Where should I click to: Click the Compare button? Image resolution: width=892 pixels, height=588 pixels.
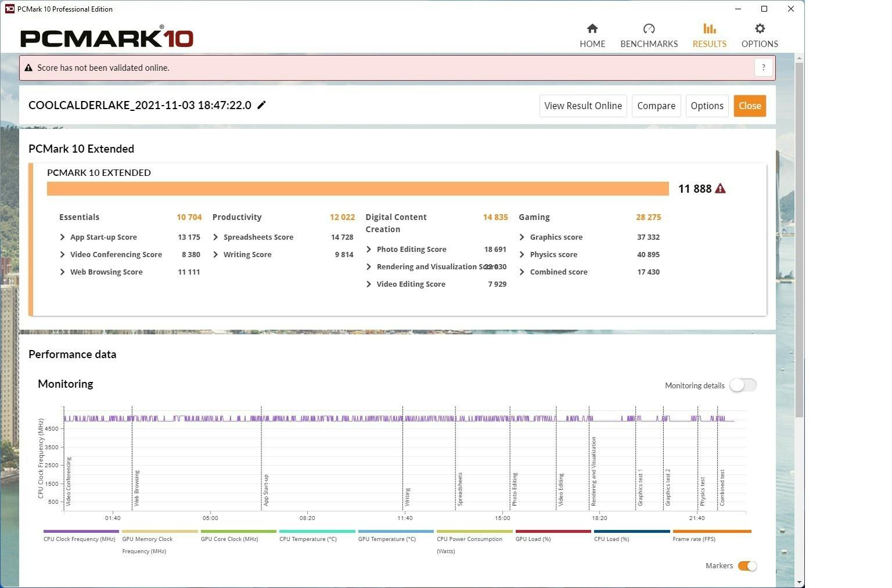[x=656, y=106]
